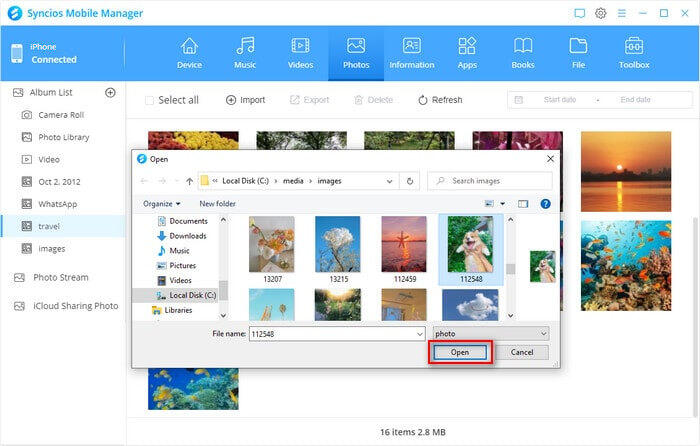Go to the Music section icon

click(x=245, y=46)
